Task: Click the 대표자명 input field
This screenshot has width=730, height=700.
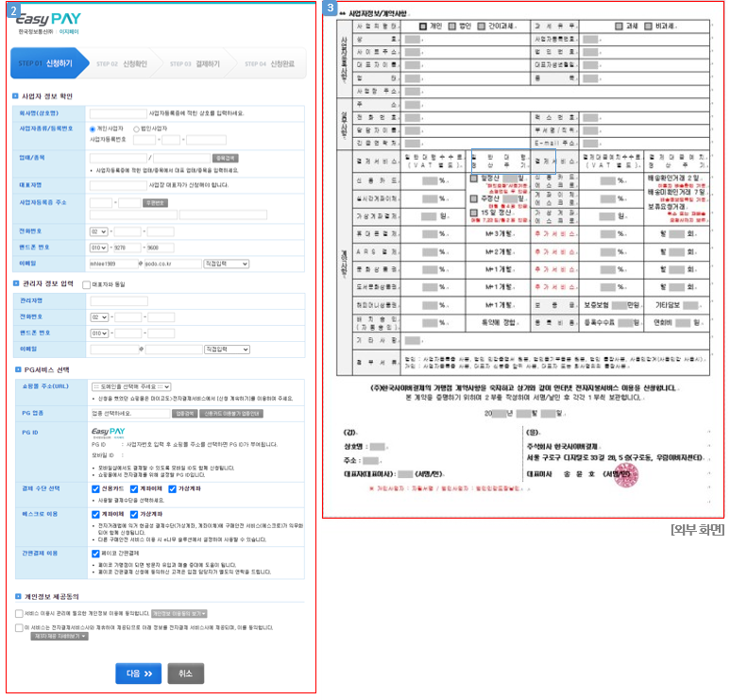Action: tap(118, 185)
